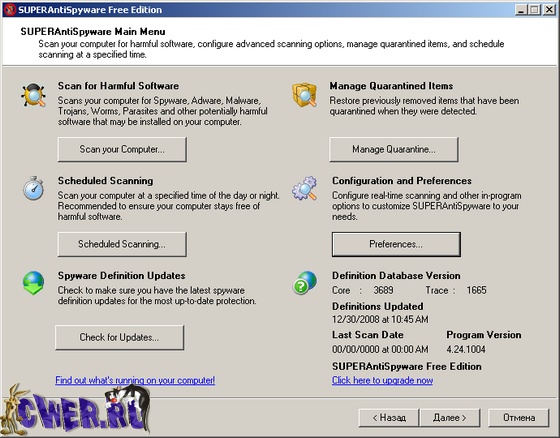Click the Manage Quarantined Items box icon
This screenshot has width=560, height=438.
tap(304, 95)
